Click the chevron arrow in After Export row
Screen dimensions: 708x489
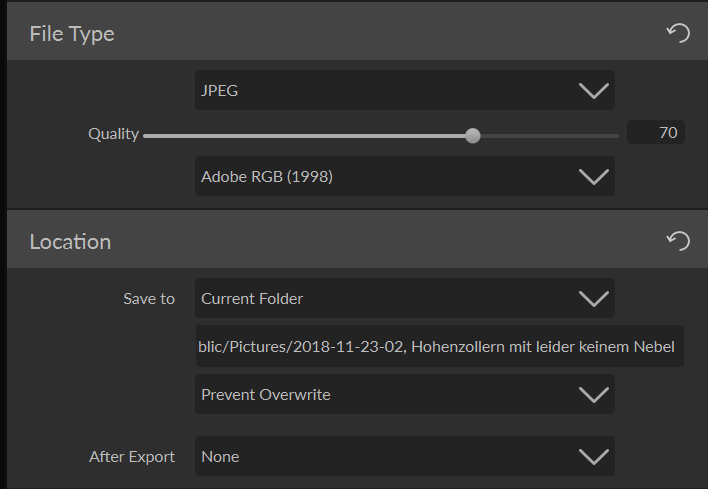(594, 457)
